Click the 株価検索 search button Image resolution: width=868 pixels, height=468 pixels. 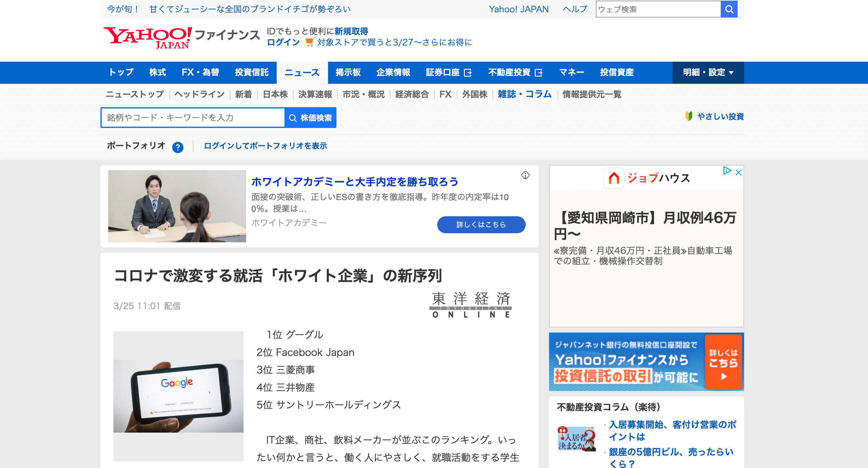click(x=310, y=118)
